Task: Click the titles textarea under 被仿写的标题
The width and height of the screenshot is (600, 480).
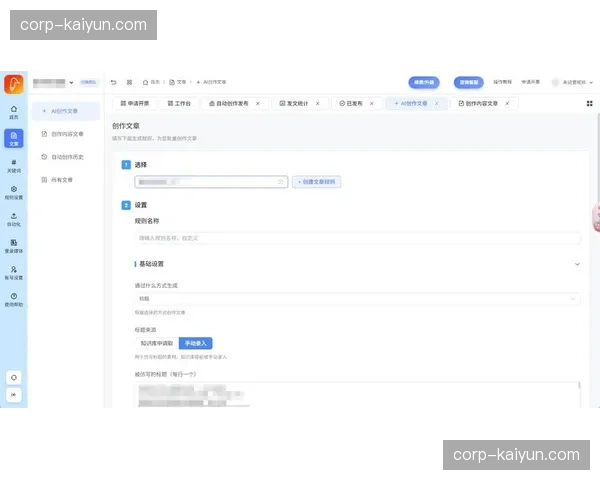Action: tap(357, 395)
